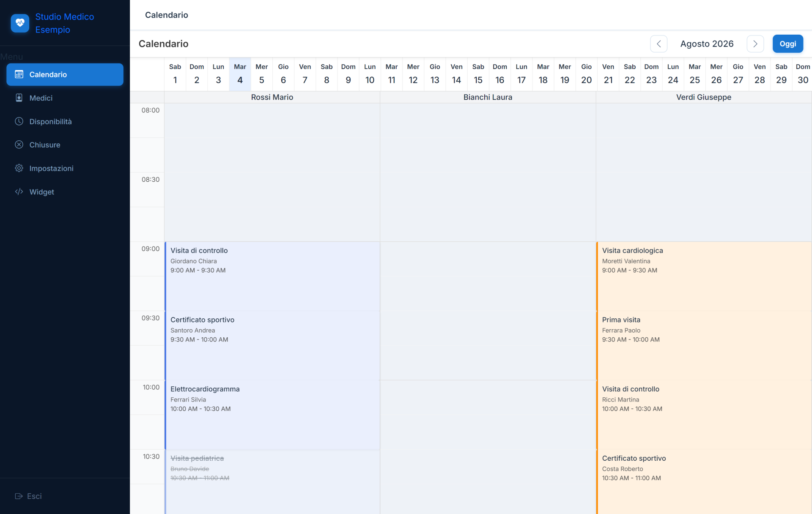Open Santoro Andrea's Certificato sportivo appointment

click(x=272, y=345)
